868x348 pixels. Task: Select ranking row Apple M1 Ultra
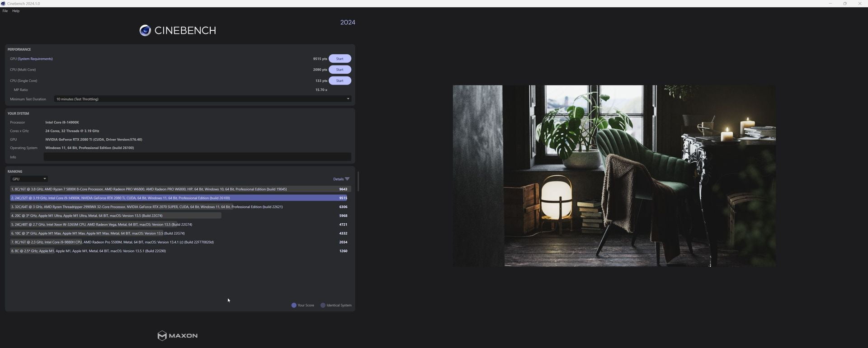click(x=180, y=216)
